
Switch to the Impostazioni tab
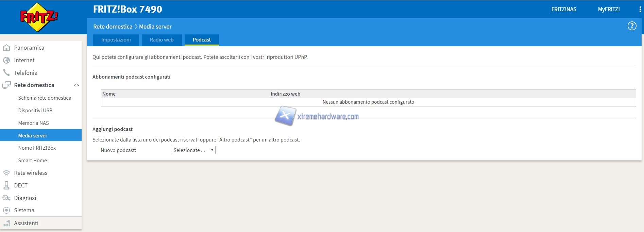pos(116,40)
